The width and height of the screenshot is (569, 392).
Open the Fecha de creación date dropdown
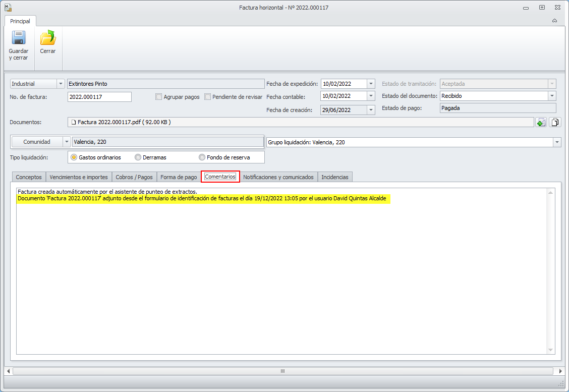click(371, 110)
